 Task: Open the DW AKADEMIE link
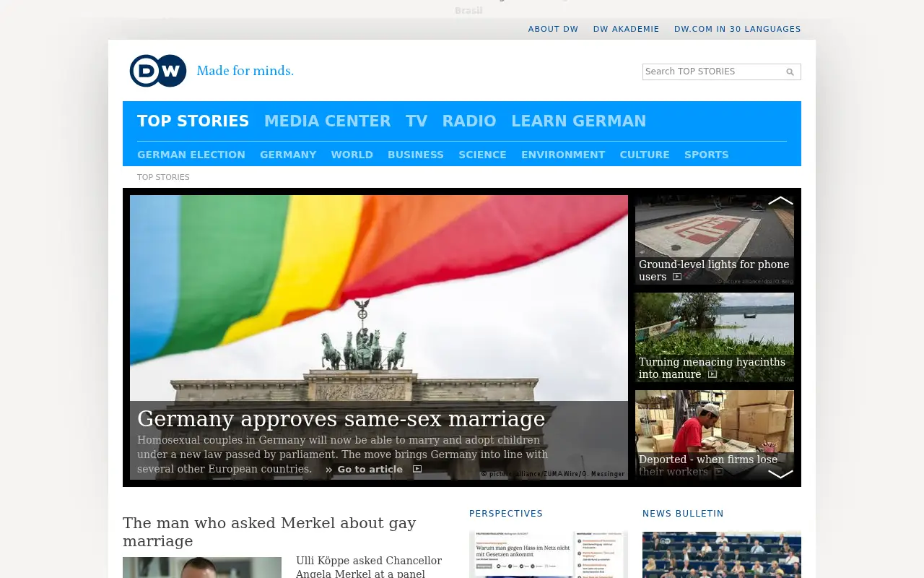(x=627, y=30)
